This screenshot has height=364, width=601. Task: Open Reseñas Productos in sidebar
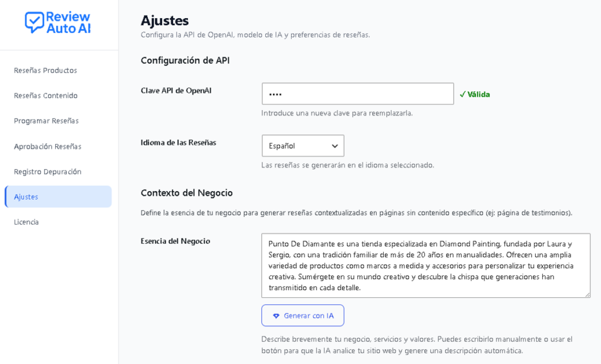click(x=46, y=70)
